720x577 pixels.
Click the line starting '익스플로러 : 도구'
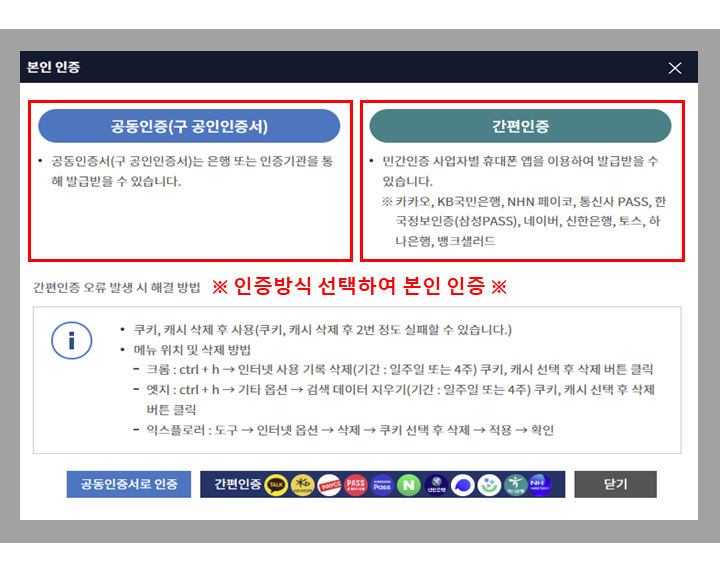coord(350,430)
